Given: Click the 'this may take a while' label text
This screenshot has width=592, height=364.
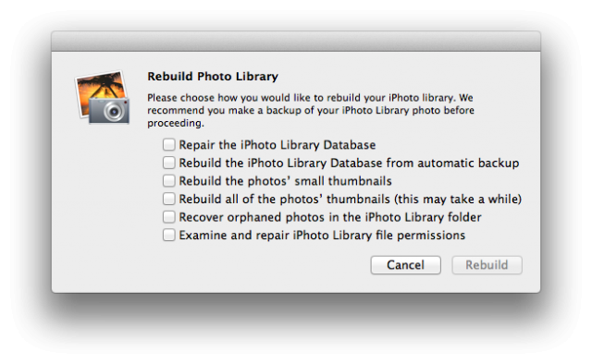Looking at the screenshot, I should pos(458,199).
